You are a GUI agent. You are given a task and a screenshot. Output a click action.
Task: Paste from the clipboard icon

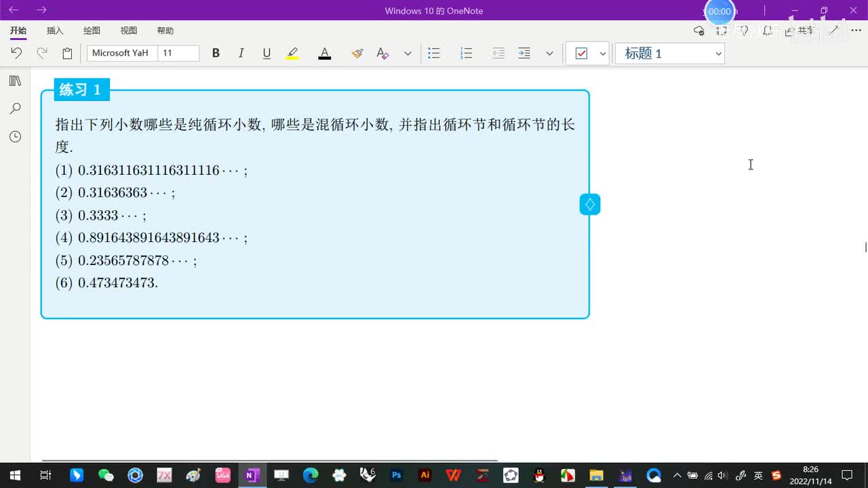67,53
